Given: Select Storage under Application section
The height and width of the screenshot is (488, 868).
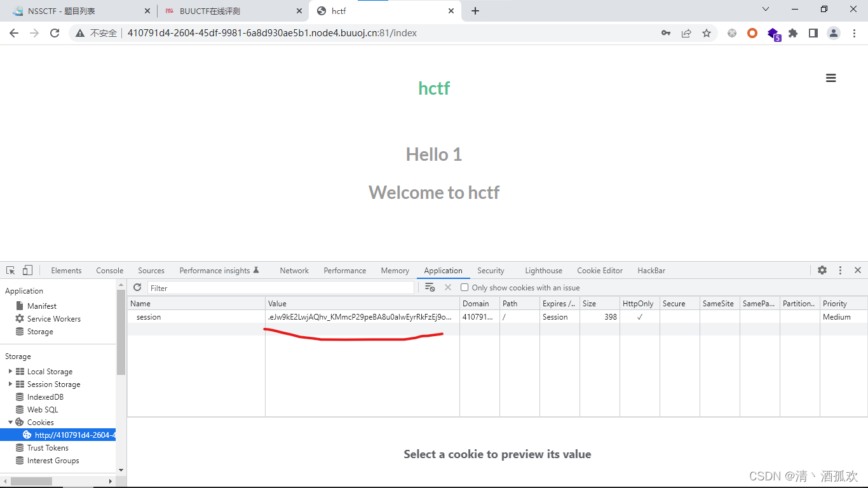Looking at the screenshot, I should click(40, 331).
